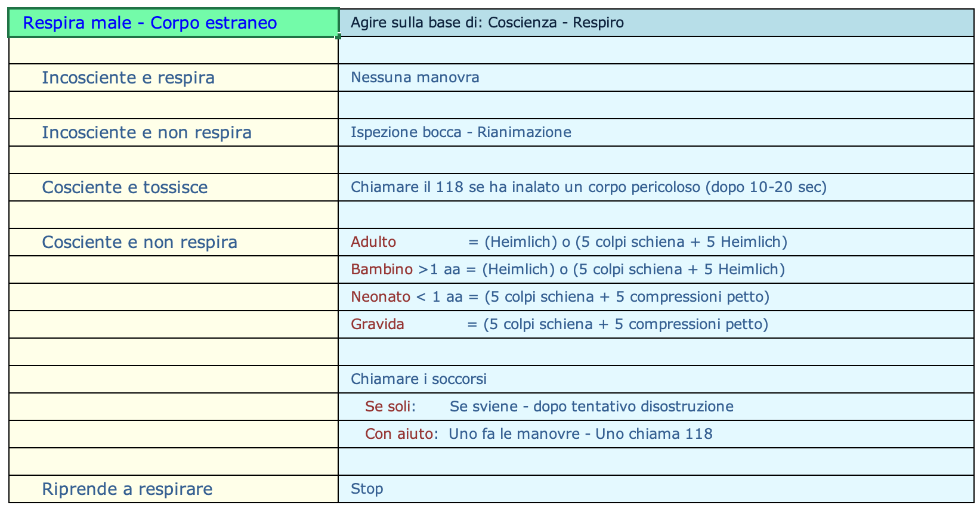Click the 'Nessuna manovra' cell
Screen dimensions: 980x508
click(x=656, y=78)
